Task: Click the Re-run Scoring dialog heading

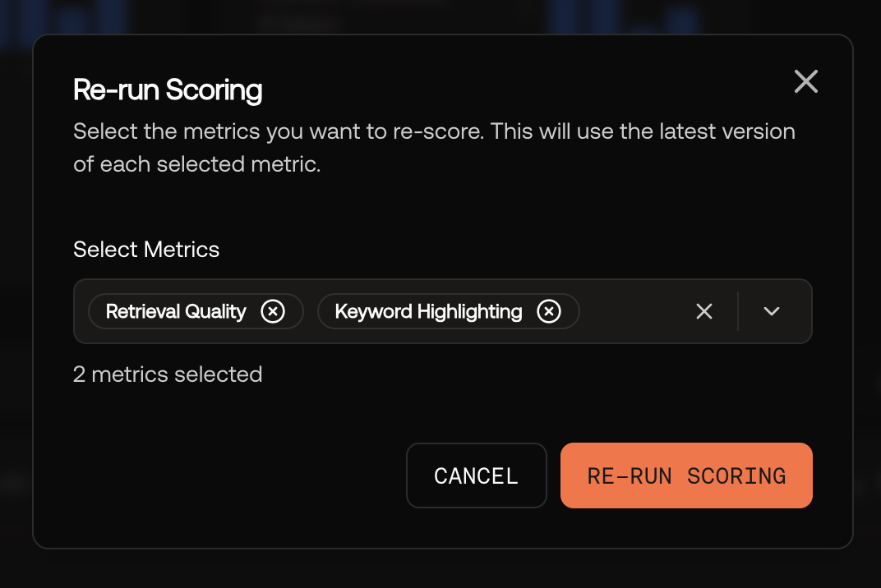Action: pyautogui.click(x=168, y=90)
